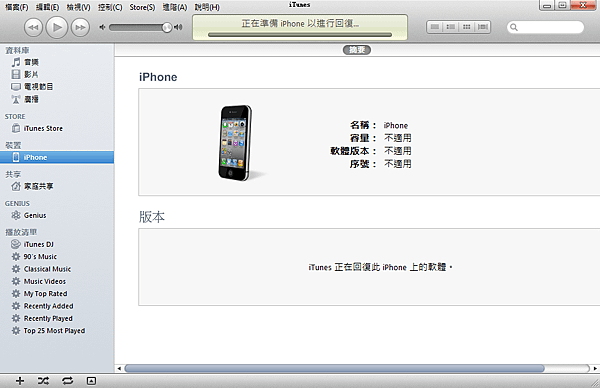
Task: Click the iPhone device image
Action: pyautogui.click(x=236, y=143)
